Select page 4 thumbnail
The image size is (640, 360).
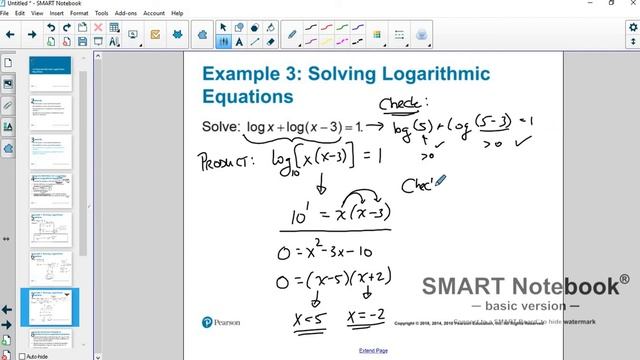click(50, 191)
